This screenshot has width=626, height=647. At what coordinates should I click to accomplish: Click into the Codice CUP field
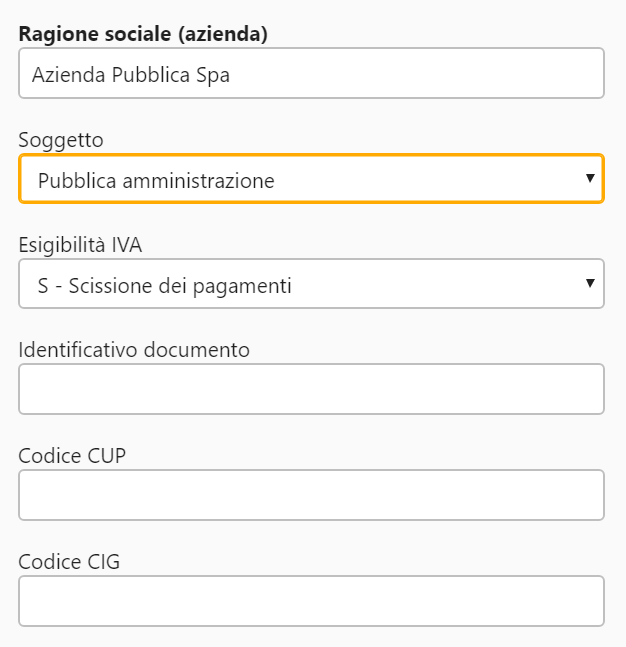click(x=311, y=495)
